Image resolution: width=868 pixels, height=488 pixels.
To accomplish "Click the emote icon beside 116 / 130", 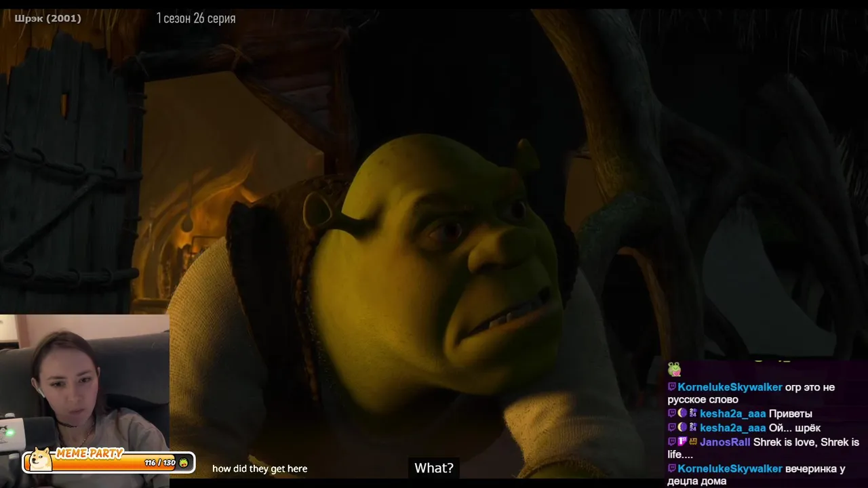I will click(183, 463).
